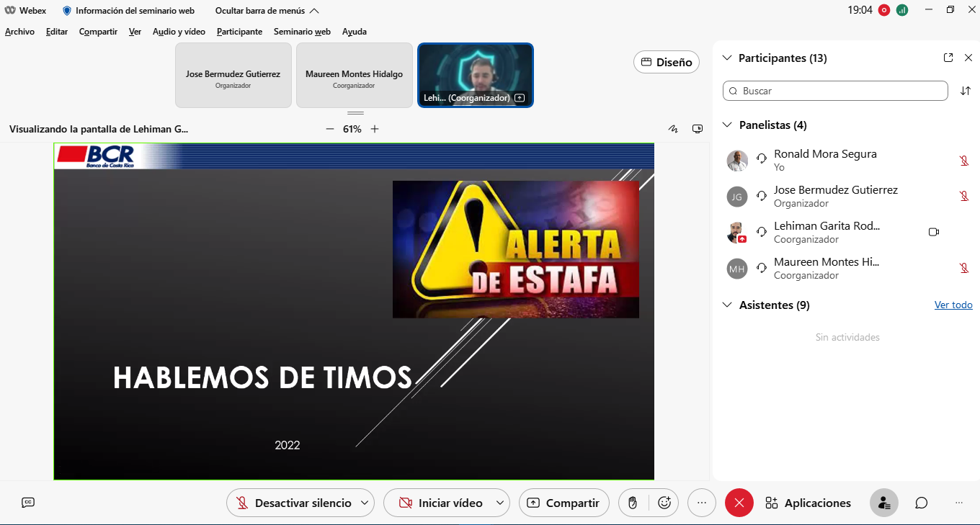Screen dimensions: 980x525
Task: Click the audio icon beside Jose Bermudez Gutierrez
Action: click(x=762, y=194)
